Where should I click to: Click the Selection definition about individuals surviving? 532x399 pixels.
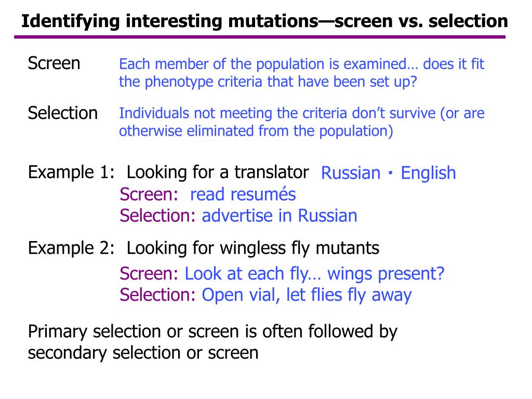tap(302, 122)
